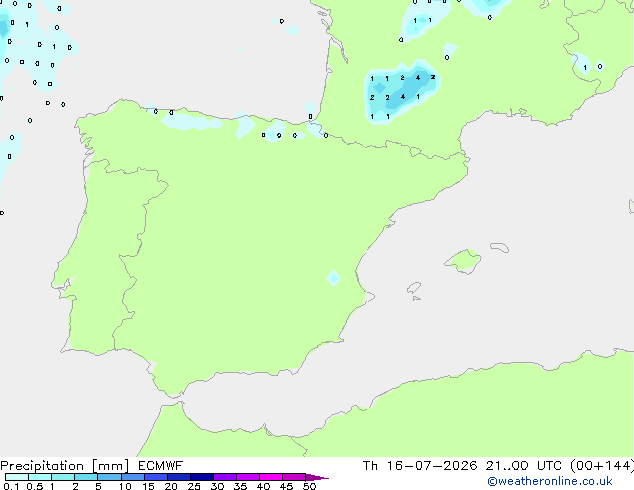Select the 10–15 mm blue legend swatch
This screenshot has width=634, height=490.
pyautogui.click(x=132, y=477)
